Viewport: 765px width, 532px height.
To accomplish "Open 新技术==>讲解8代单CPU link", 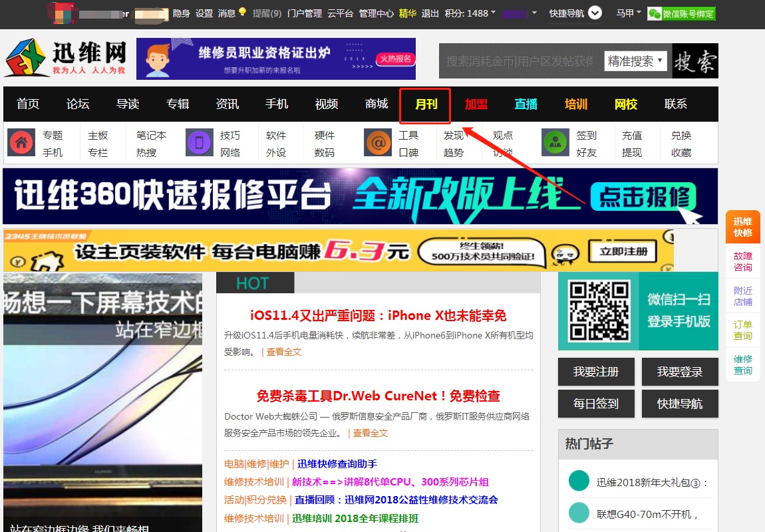I will tap(390, 482).
